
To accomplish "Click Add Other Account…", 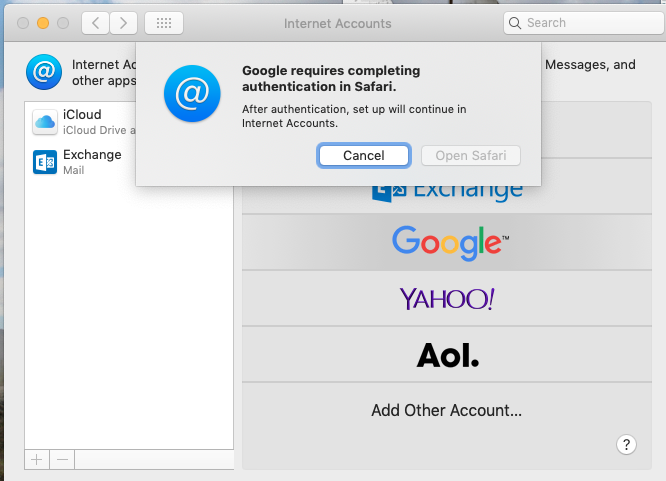I will point(446,410).
